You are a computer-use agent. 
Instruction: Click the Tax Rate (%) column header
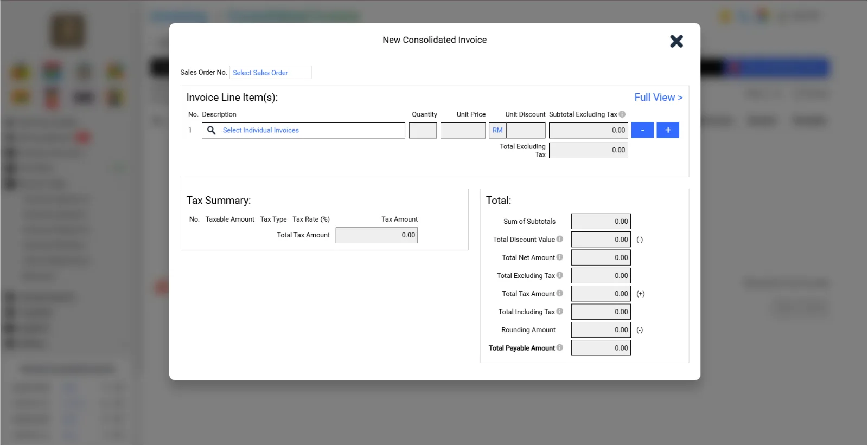pyautogui.click(x=311, y=219)
